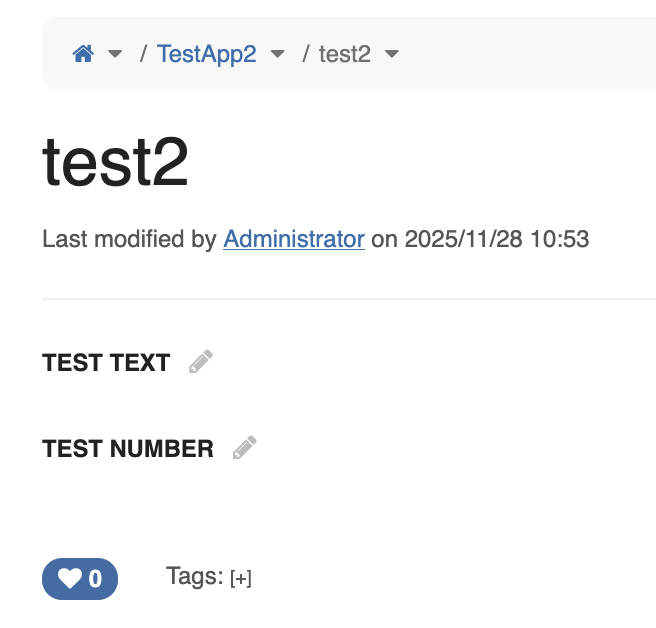
Task: Add a tag with the [+] button
Action: 241,578
